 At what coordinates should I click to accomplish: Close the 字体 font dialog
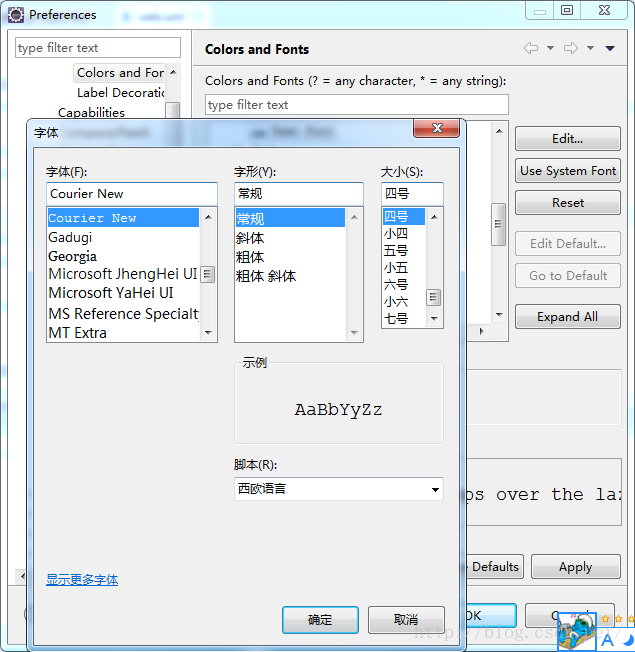click(x=437, y=128)
